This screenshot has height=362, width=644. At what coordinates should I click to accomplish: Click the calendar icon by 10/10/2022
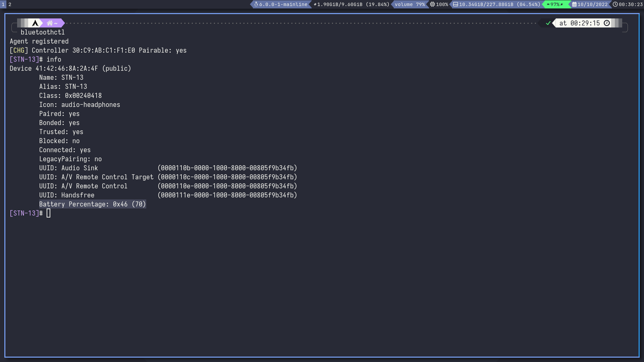tap(574, 4)
